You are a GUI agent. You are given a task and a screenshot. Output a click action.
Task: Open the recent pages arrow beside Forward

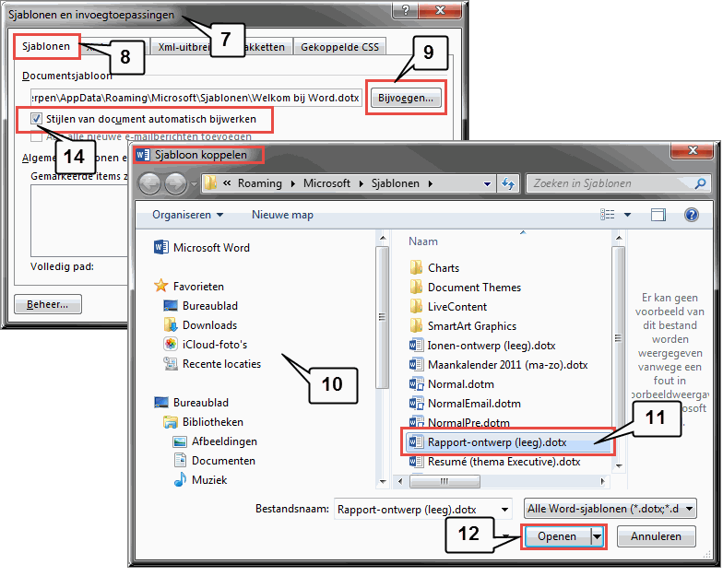pyautogui.click(x=194, y=184)
